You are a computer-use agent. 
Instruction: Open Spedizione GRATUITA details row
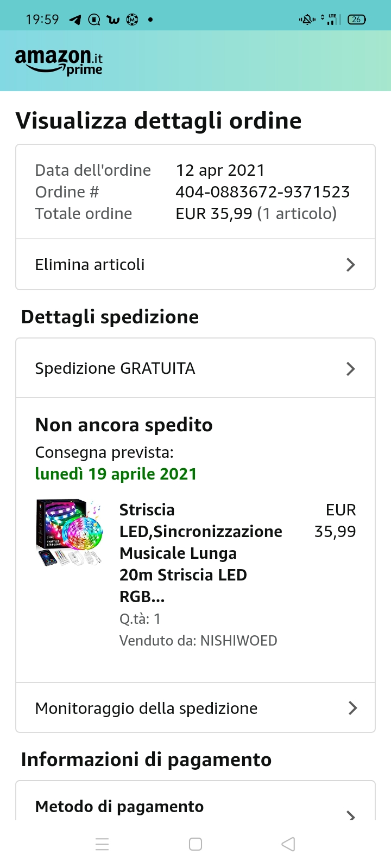[x=195, y=368]
